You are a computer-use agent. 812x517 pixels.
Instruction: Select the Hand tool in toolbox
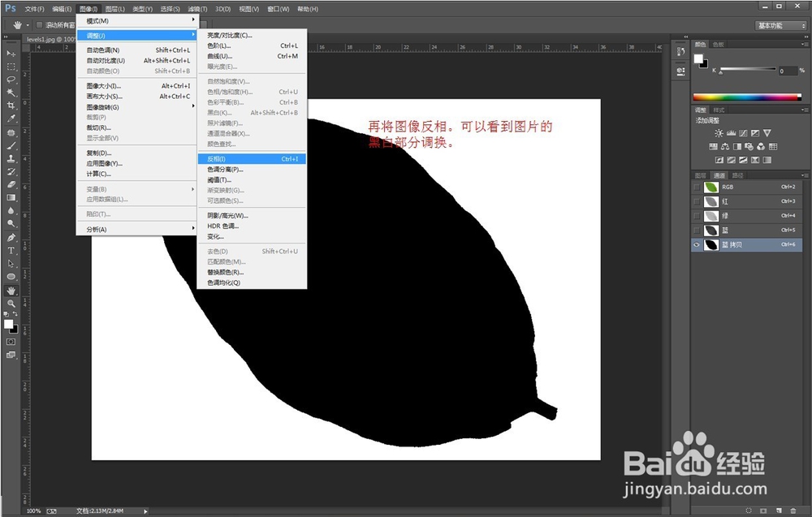(11, 291)
